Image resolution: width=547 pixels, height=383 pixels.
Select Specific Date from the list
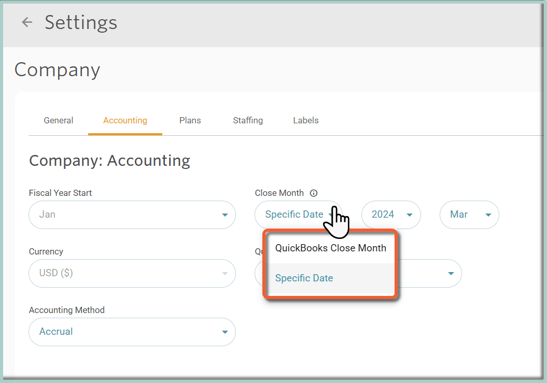[330, 278]
